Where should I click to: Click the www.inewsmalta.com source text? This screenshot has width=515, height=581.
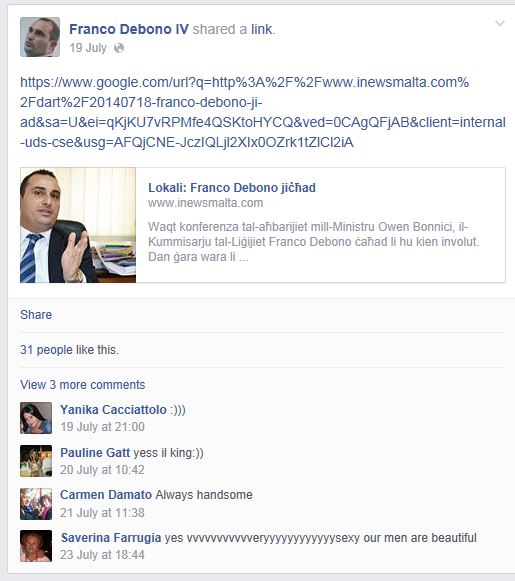(206, 203)
